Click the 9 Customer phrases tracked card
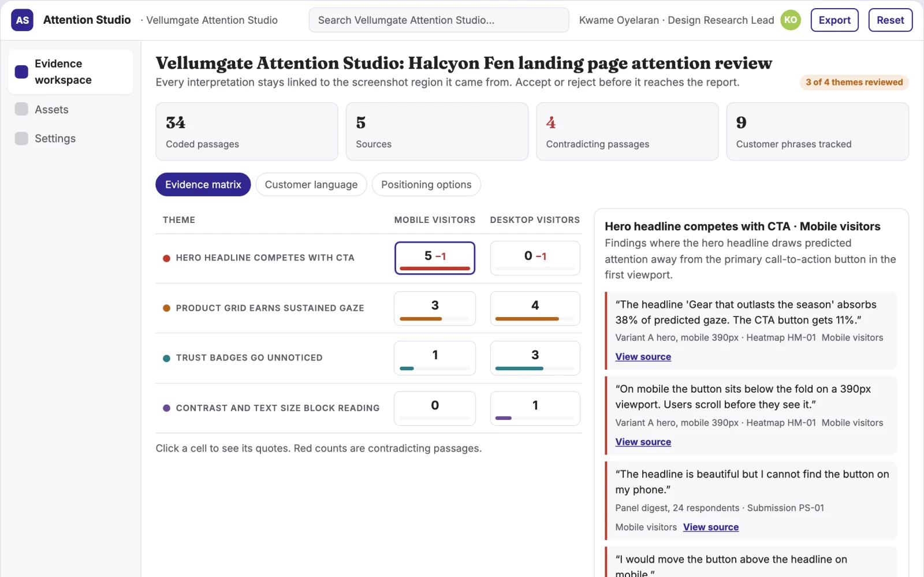Image resolution: width=924 pixels, height=577 pixels. coord(817,132)
